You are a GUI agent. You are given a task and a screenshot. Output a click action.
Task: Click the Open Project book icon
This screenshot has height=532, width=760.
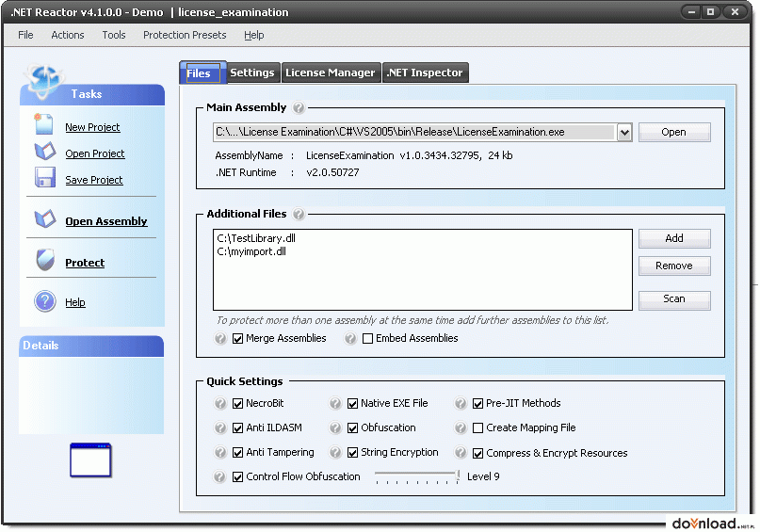click(45, 152)
